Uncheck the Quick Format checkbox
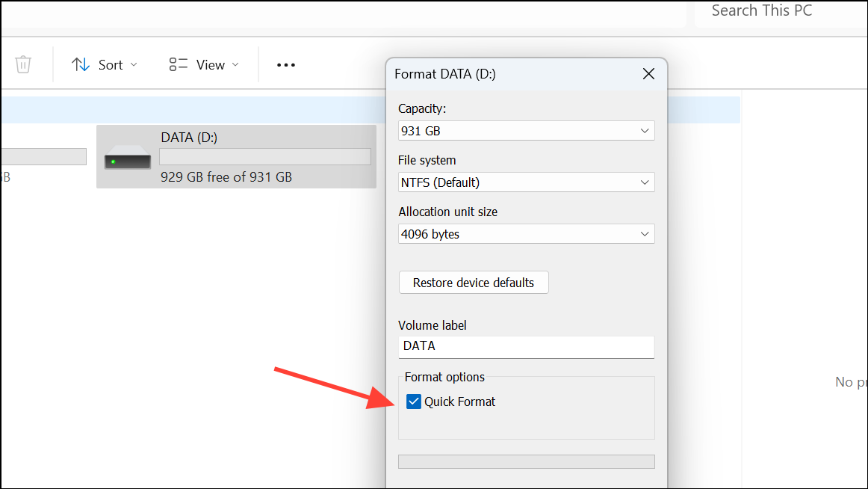Screen dimensions: 868x489 (414, 402)
